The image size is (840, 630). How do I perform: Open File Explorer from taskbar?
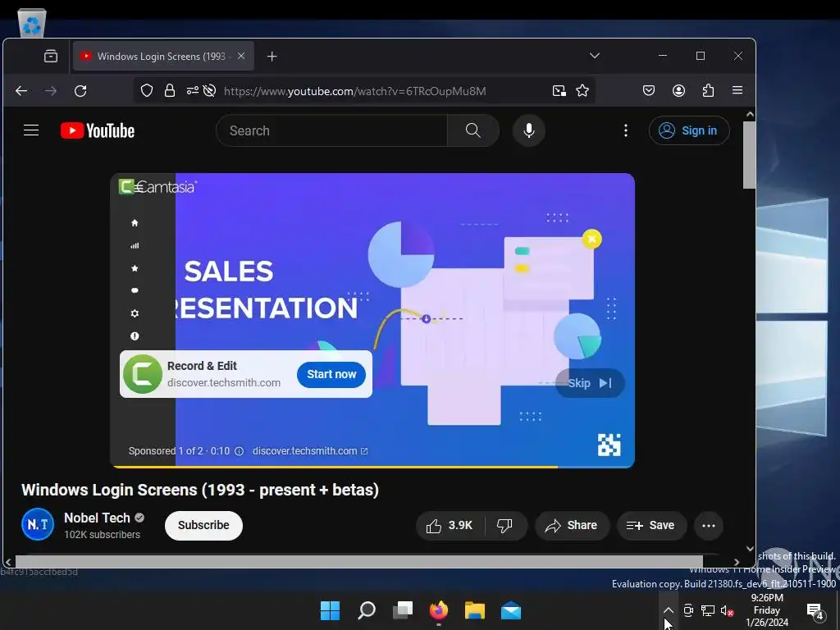475,610
